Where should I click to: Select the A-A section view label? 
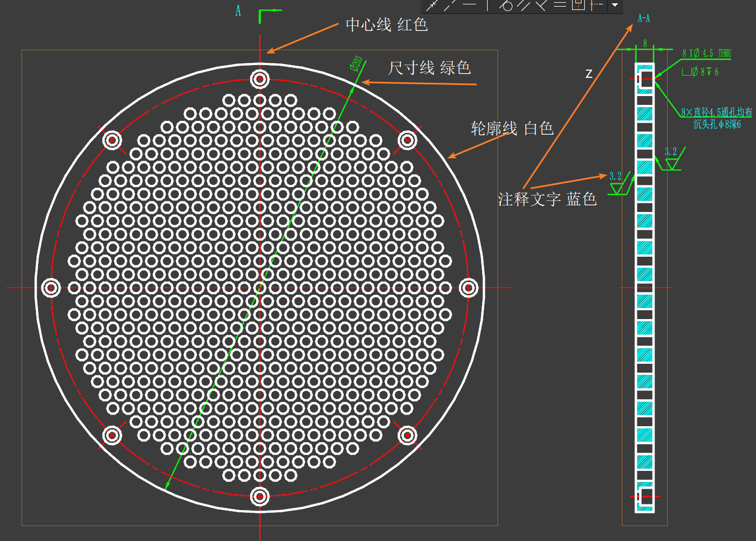pyautogui.click(x=644, y=18)
